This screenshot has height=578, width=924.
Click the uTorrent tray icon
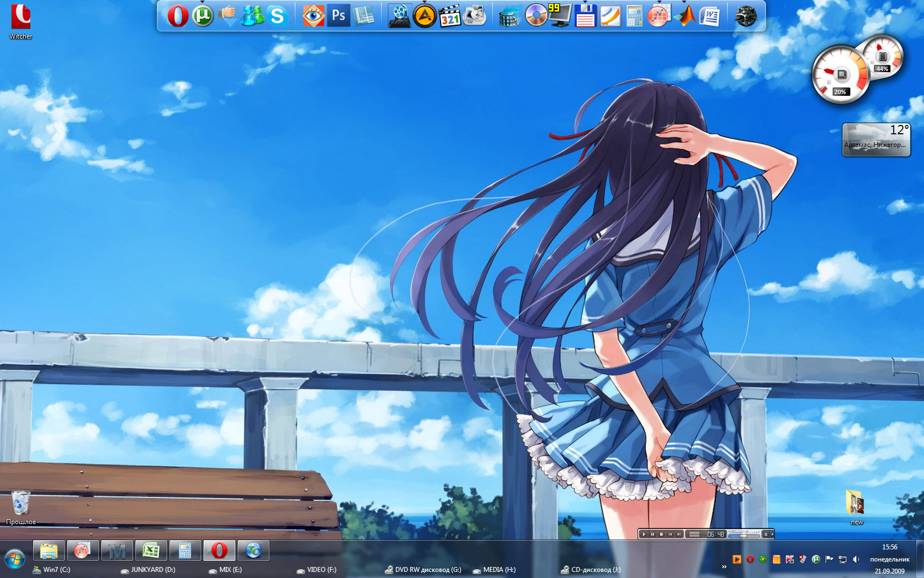click(x=816, y=559)
